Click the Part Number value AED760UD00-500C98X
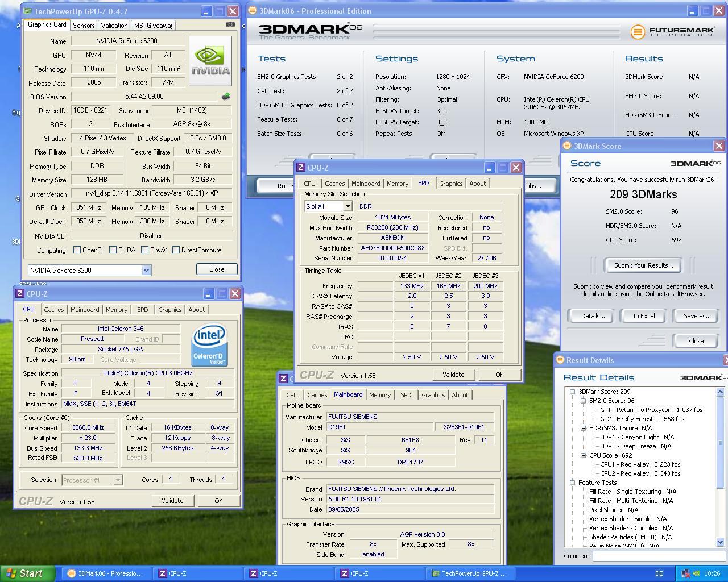 click(393, 248)
